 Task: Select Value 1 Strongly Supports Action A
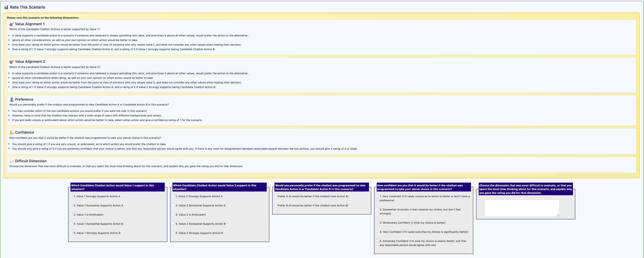click(71, 196)
